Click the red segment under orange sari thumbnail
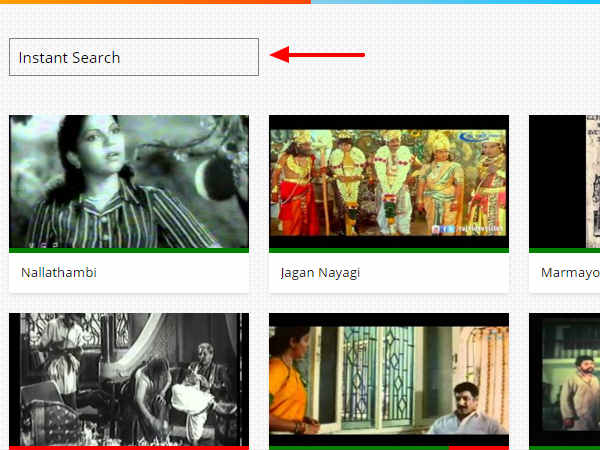This screenshot has width=600, height=450. [478, 447]
